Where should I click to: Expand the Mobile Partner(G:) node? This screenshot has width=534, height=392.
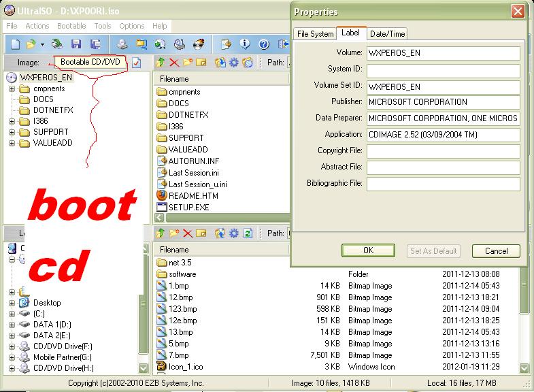(x=12, y=357)
